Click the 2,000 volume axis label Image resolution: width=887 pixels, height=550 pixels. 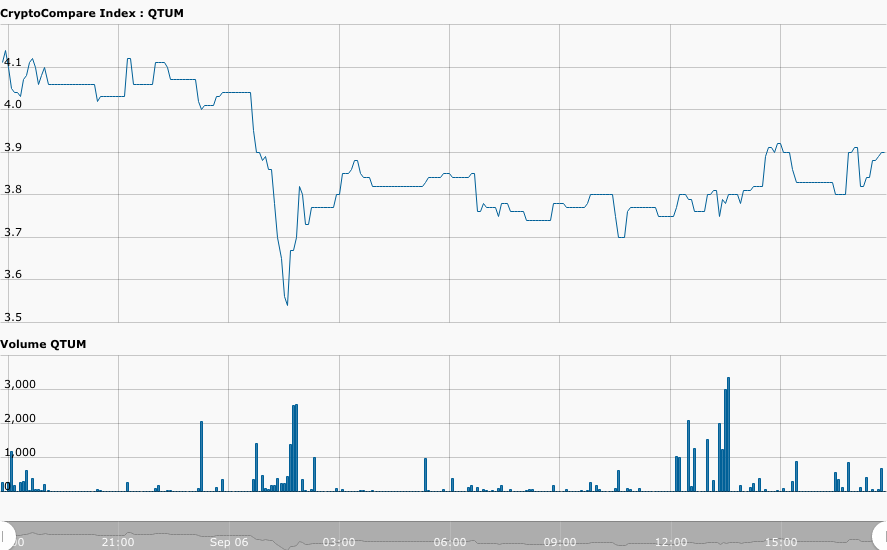click(20, 418)
